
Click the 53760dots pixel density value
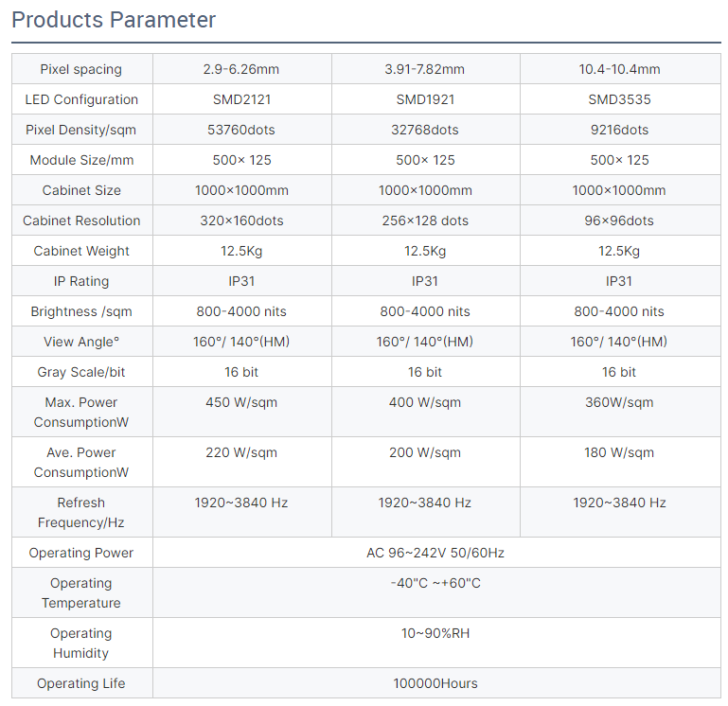pyautogui.click(x=241, y=130)
